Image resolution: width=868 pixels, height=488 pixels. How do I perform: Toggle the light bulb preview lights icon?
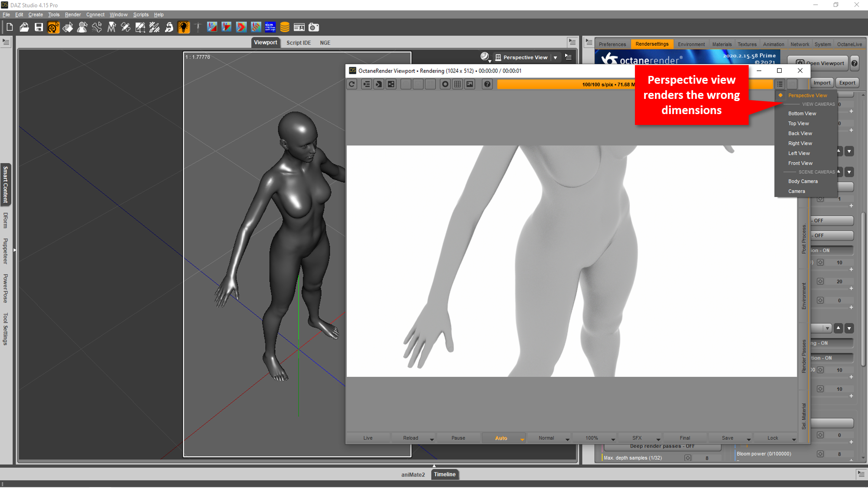click(x=184, y=27)
